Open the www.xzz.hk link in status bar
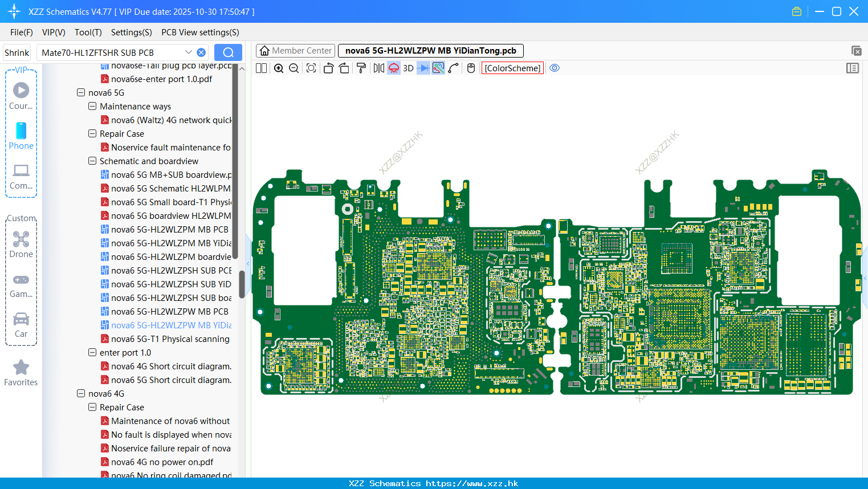Viewport: 868px width, 489px height. tap(472, 483)
